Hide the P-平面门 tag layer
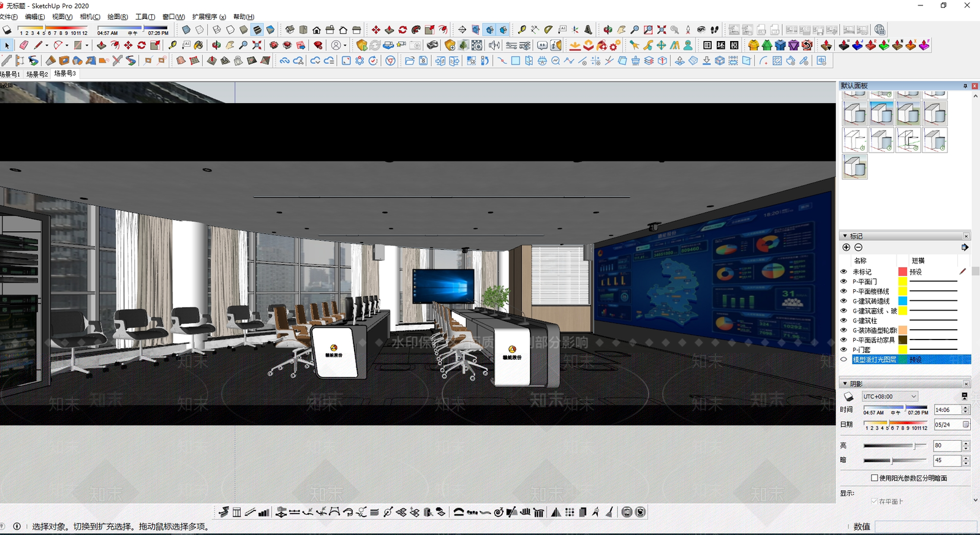This screenshot has width=980, height=535. 843,281
